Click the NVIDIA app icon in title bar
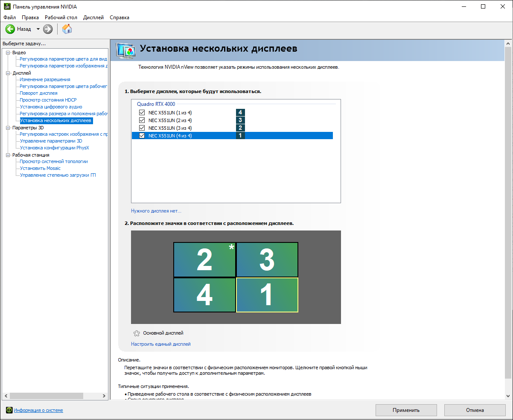Image resolution: width=513 pixels, height=420 pixels. tap(7, 7)
